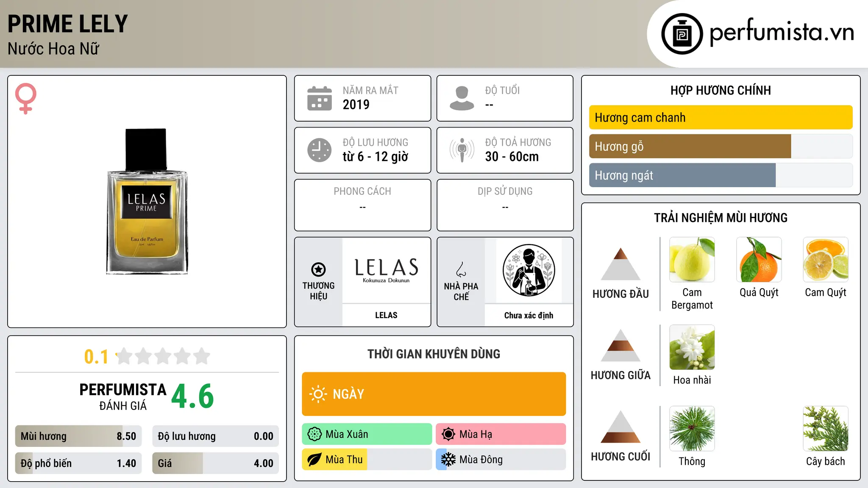Open the Quả Quýt note image
This screenshot has width=868, height=488.
pos(759,260)
